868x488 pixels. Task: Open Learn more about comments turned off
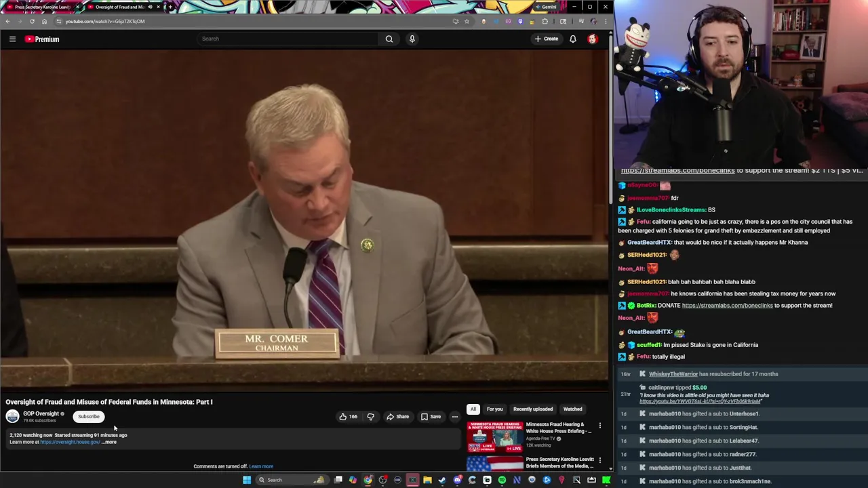click(x=261, y=466)
